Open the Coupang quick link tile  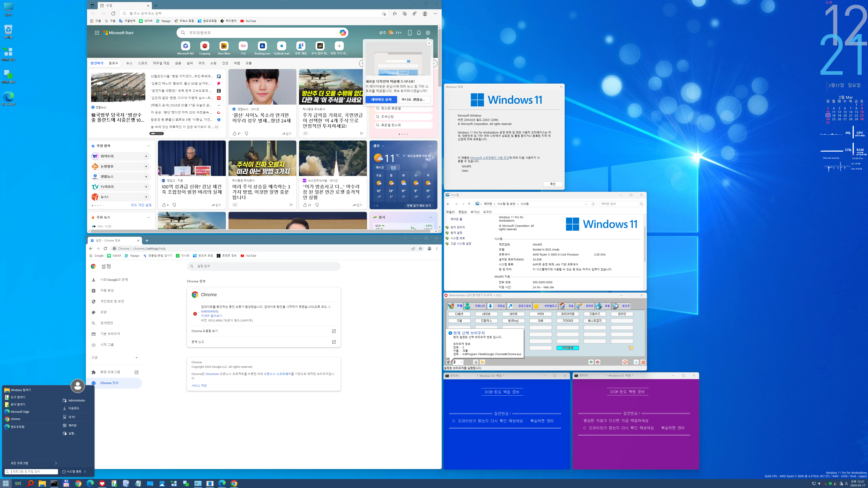(205, 48)
